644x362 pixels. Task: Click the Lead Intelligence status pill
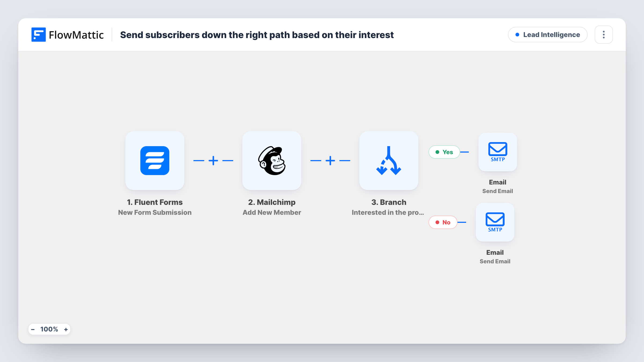tap(548, 35)
